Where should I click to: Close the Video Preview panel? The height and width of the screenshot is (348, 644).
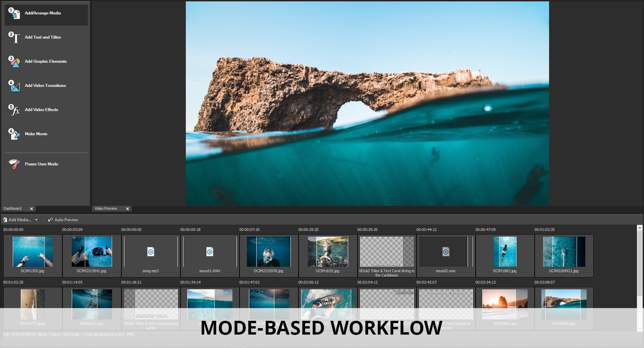pyautogui.click(x=127, y=209)
